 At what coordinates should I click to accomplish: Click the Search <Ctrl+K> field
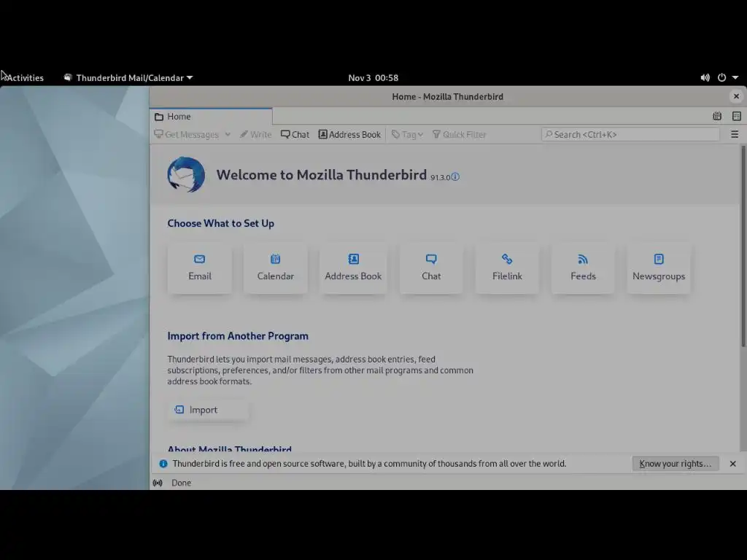[630, 135]
